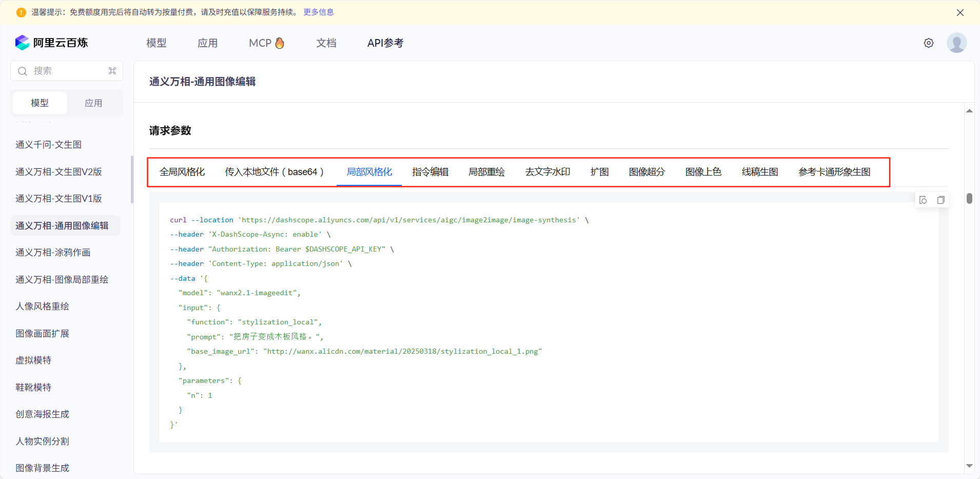
Task: Go to 应用 in the top navigation
Action: pos(208,43)
